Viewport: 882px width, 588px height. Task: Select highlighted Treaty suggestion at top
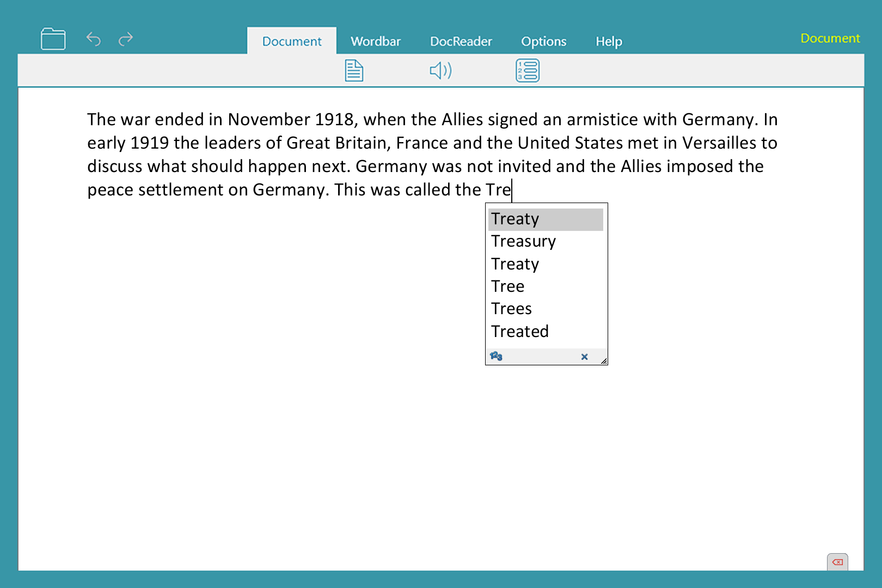click(546, 219)
